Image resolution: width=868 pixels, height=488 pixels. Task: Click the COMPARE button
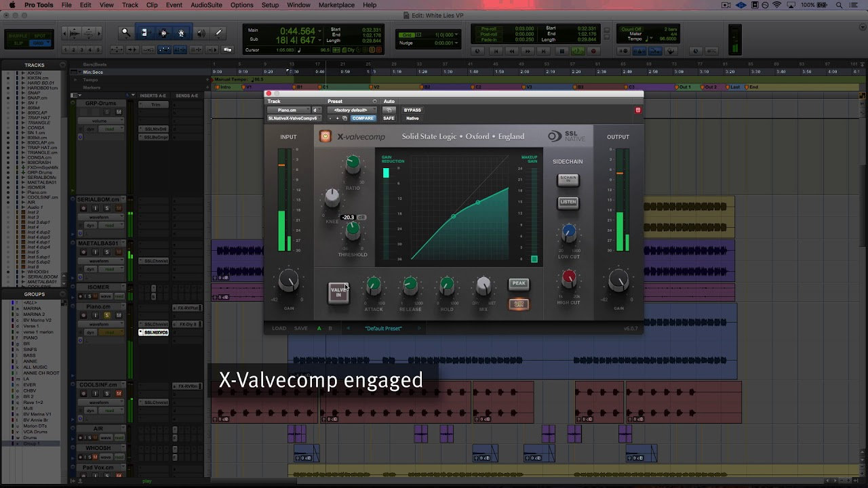(x=363, y=118)
